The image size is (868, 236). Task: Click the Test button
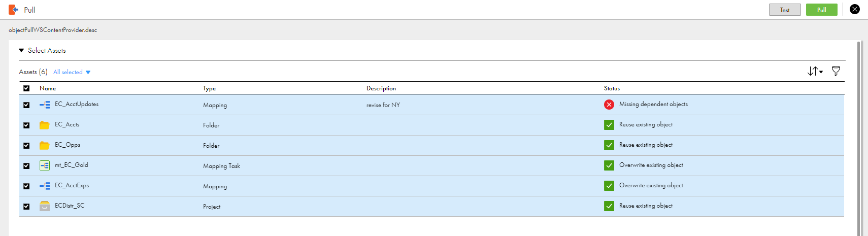[x=785, y=10]
